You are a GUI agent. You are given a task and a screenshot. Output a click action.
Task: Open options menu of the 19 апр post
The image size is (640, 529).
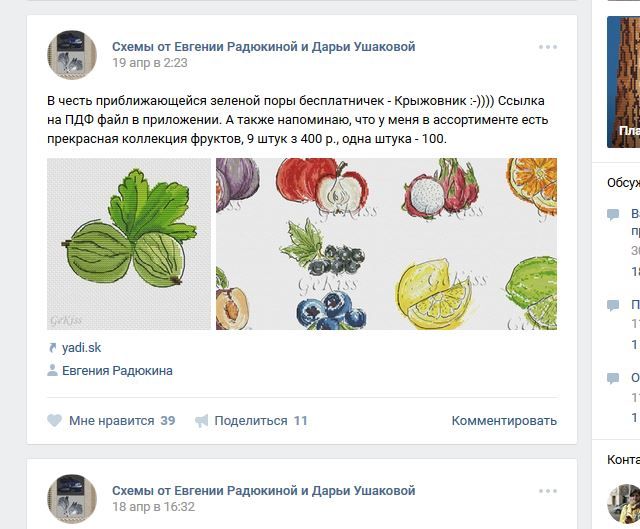[547, 47]
